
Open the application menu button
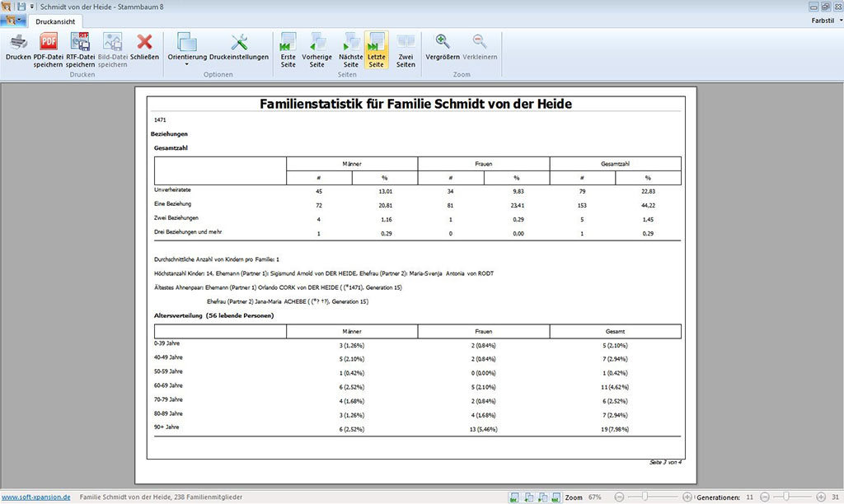[x=13, y=21]
